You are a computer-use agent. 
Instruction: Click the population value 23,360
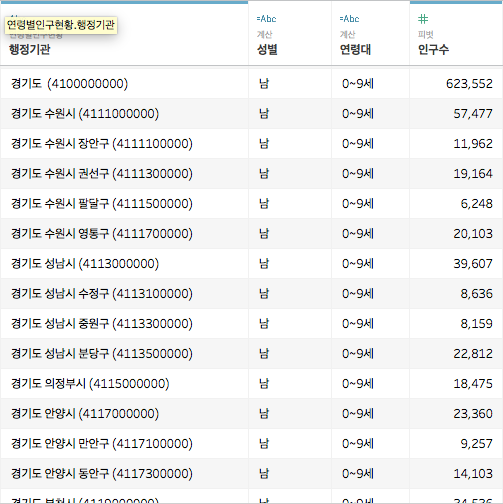pos(473,414)
